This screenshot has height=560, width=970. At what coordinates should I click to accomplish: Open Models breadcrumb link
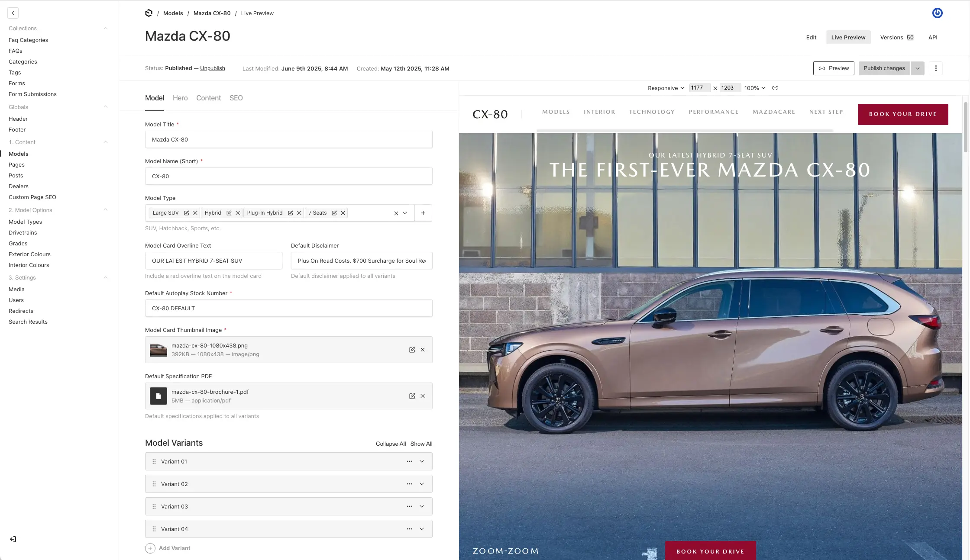click(173, 13)
